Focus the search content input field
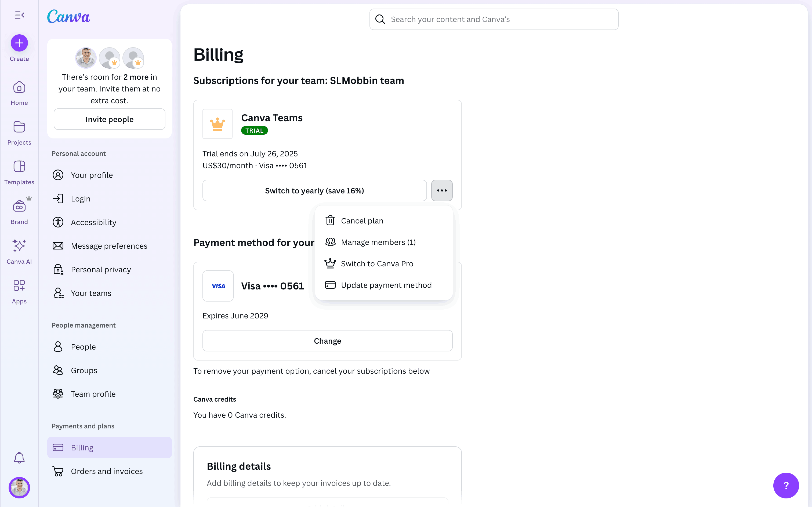Image resolution: width=812 pixels, height=507 pixels. click(500, 19)
